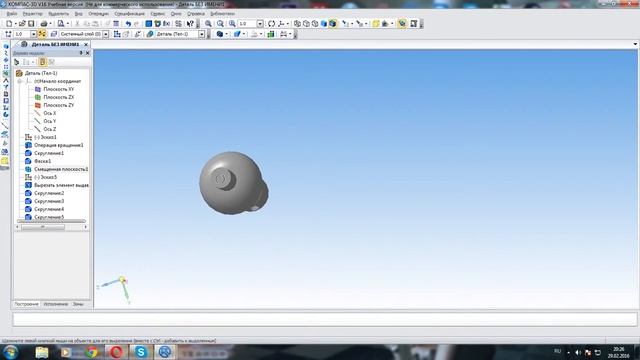The height and width of the screenshot is (360, 640).
Task: Open the dropdown arrow beside the printer icon
Action: click(51, 24)
